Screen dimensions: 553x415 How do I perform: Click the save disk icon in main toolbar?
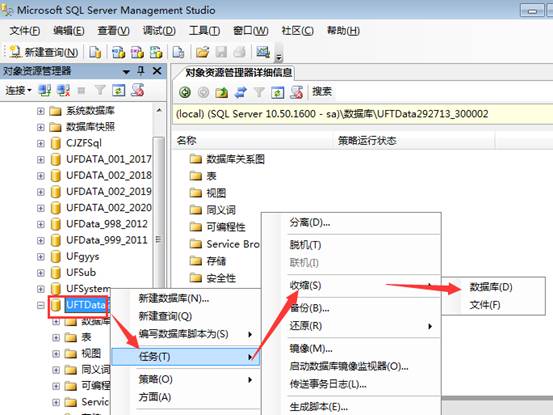point(221,52)
